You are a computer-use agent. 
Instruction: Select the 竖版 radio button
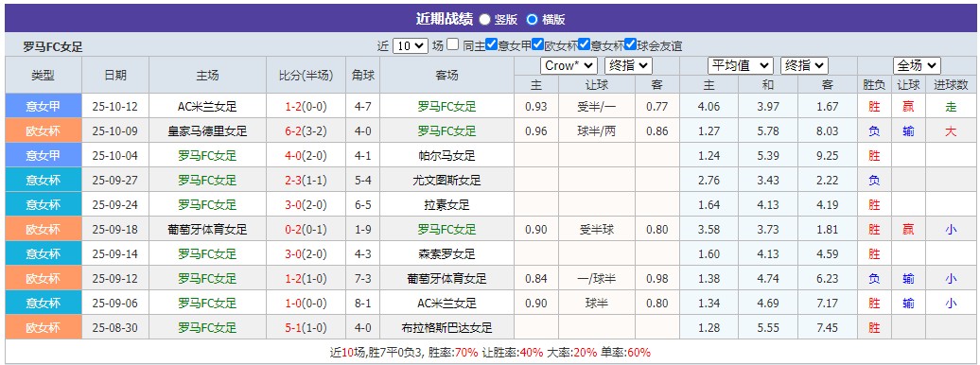coord(485,19)
